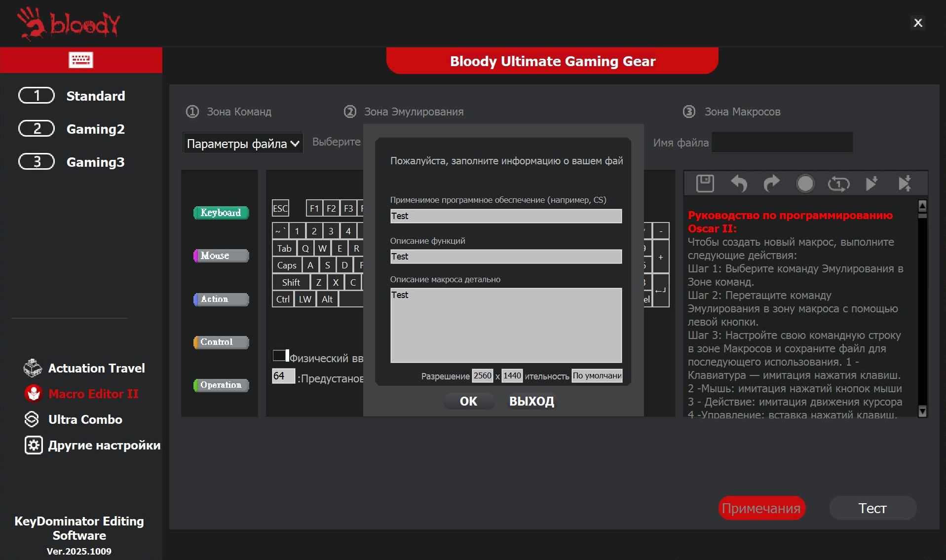Click the numpad plus key

click(661, 257)
